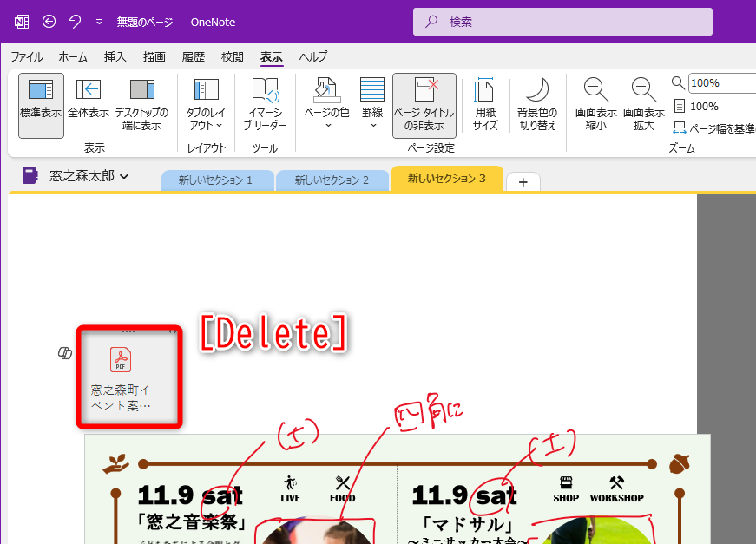Open the ページの色 color picker
This screenshot has height=544, width=756.
point(325,102)
